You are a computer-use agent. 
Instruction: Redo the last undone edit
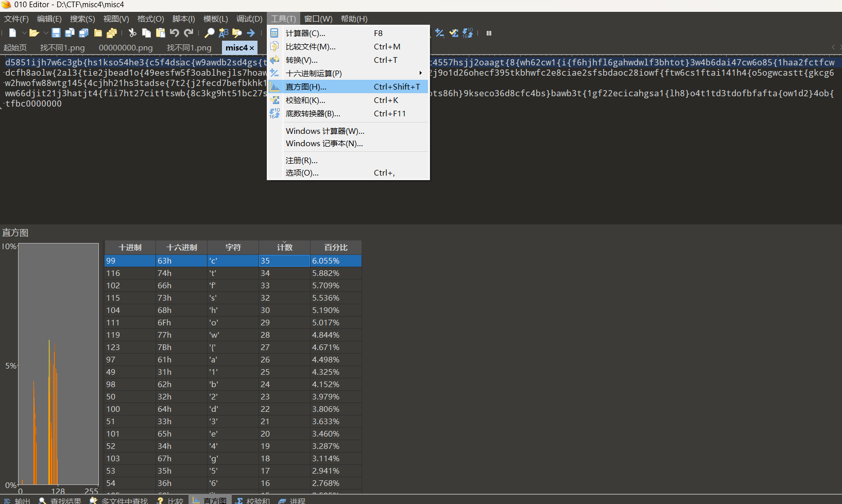(188, 33)
